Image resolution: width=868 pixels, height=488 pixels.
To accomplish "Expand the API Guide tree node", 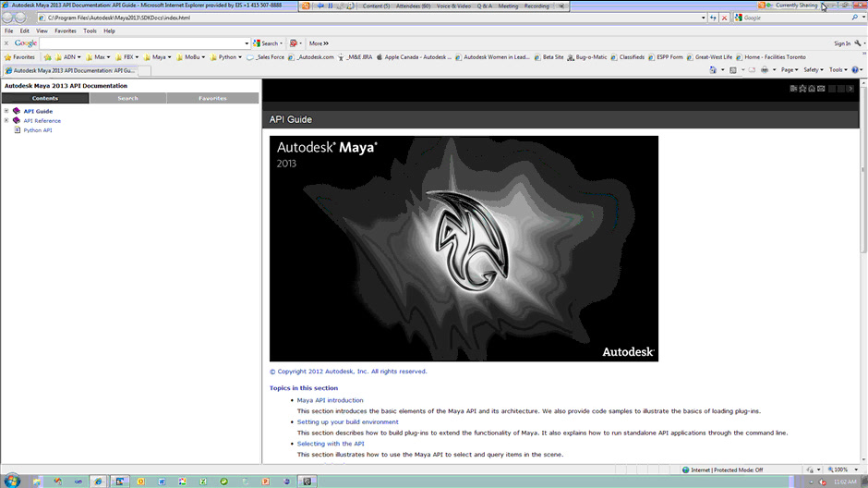I will click(x=6, y=111).
